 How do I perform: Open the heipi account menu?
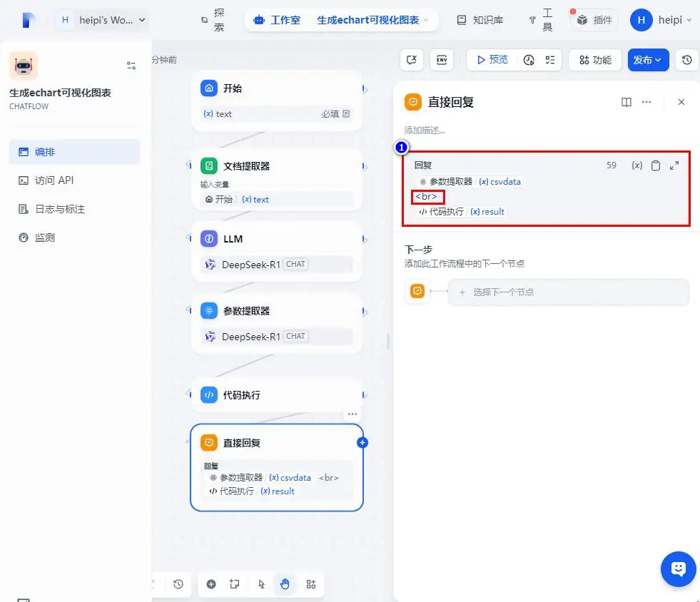click(661, 20)
